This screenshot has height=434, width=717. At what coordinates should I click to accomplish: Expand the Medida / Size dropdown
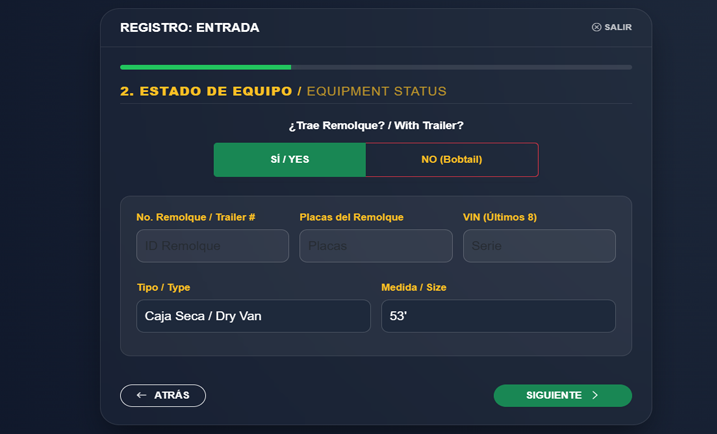pyautogui.click(x=498, y=316)
